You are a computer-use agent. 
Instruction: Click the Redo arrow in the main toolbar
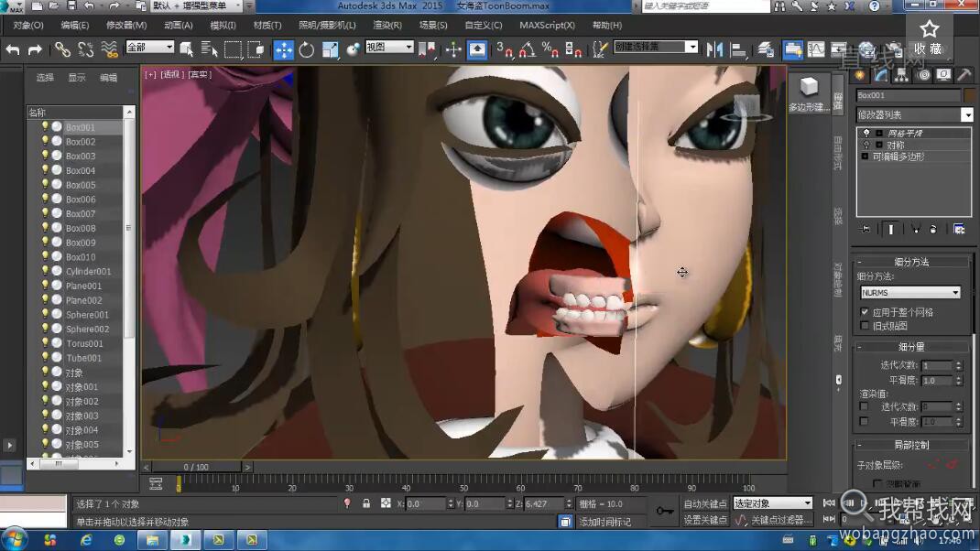(35, 49)
